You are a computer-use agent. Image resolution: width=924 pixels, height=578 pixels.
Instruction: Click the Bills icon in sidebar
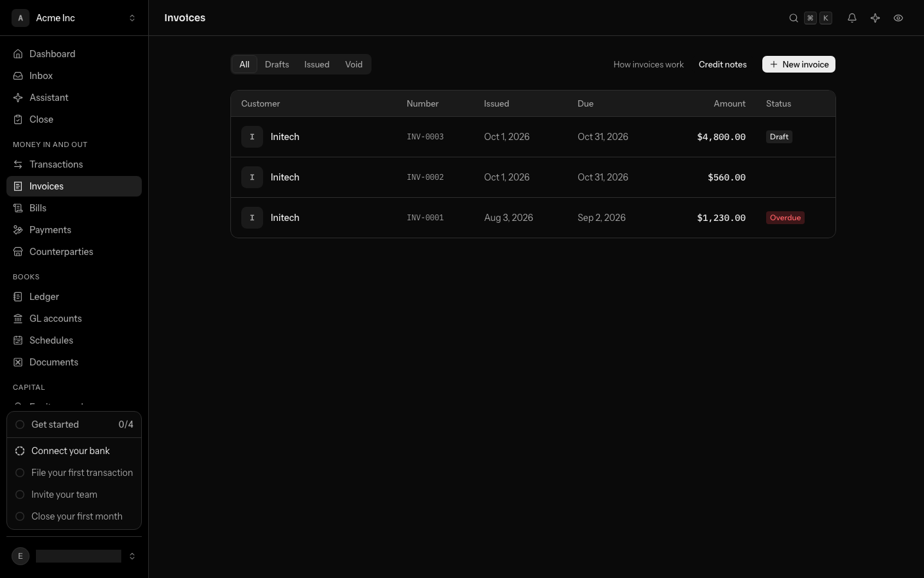[18, 208]
